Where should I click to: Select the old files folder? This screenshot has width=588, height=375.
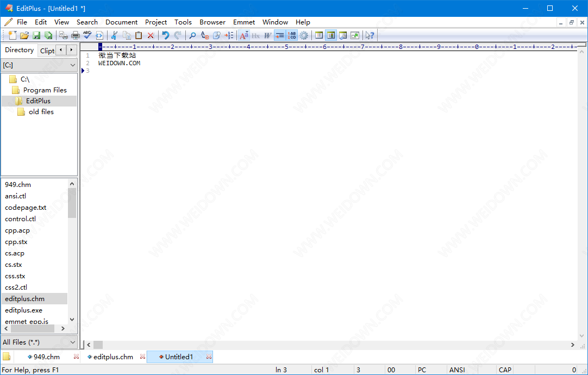41,112
